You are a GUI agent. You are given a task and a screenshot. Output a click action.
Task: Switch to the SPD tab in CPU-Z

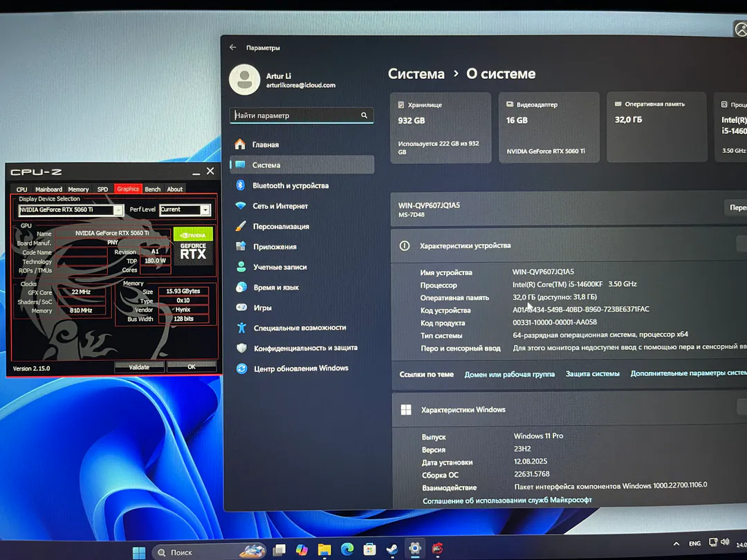click(x=102, y=189)
